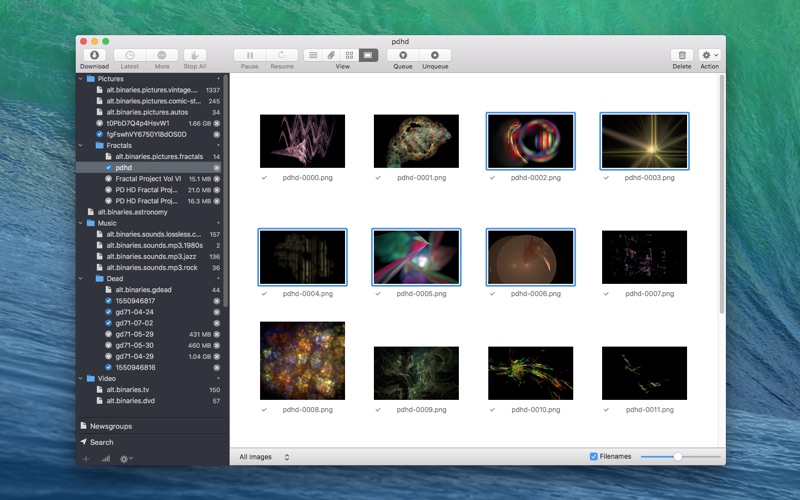The width and height of the screenshot is (800, 500).
Task: Open the Newsgroups section
Action: coord(110,426)
